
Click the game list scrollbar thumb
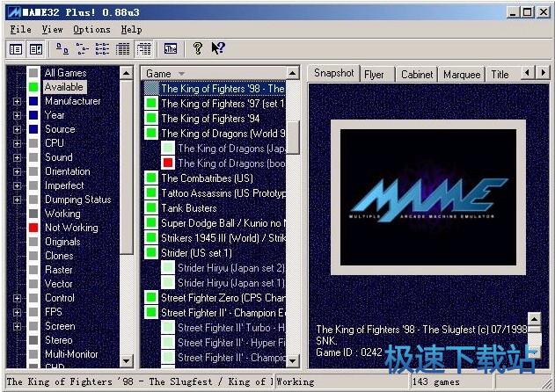tap(292, 137)
